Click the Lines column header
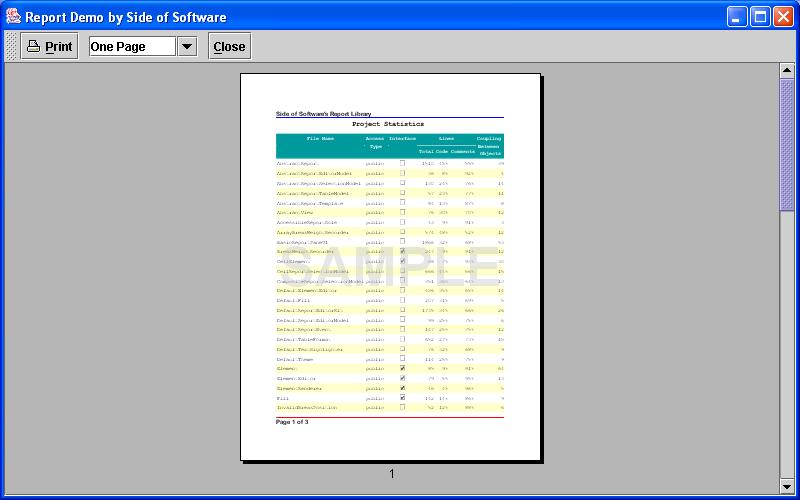The image size is (800, 500). pyautogui.click(x=446, y=139)
